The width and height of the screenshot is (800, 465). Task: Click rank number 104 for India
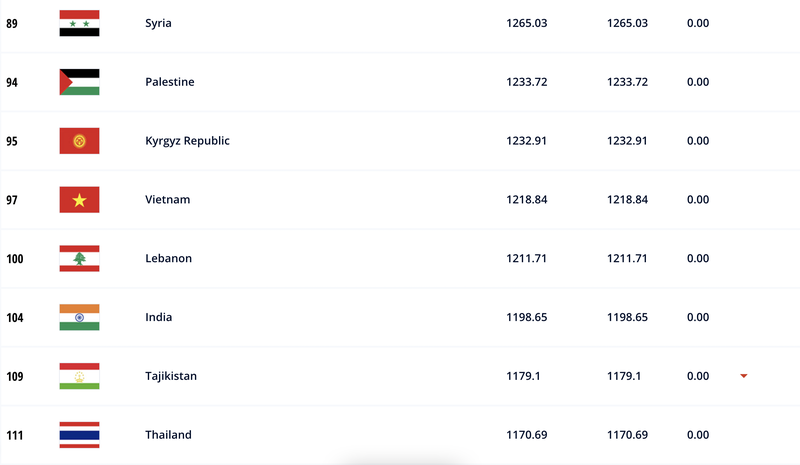click(x=15, y=318)
